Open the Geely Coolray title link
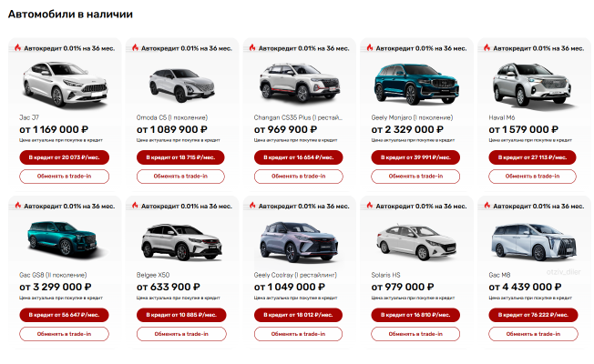This screenshot has height=364, width=594. [x=295, y=275]
